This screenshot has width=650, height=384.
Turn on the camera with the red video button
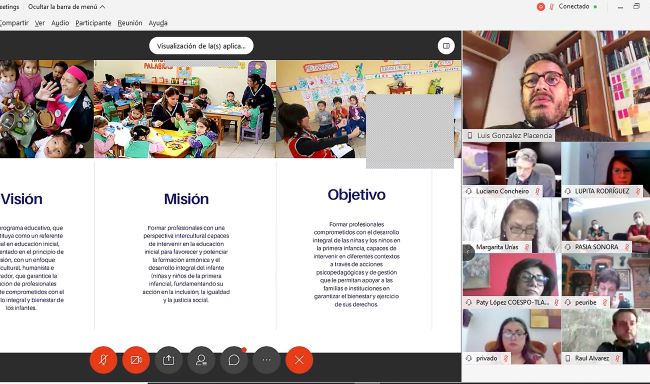tap(136, 360)
